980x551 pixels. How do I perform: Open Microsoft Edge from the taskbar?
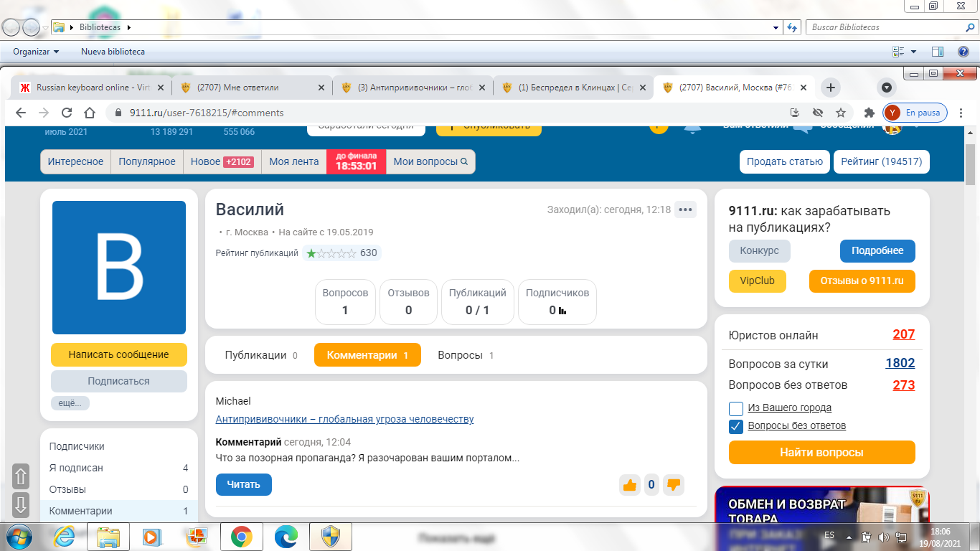click(286, 537)
